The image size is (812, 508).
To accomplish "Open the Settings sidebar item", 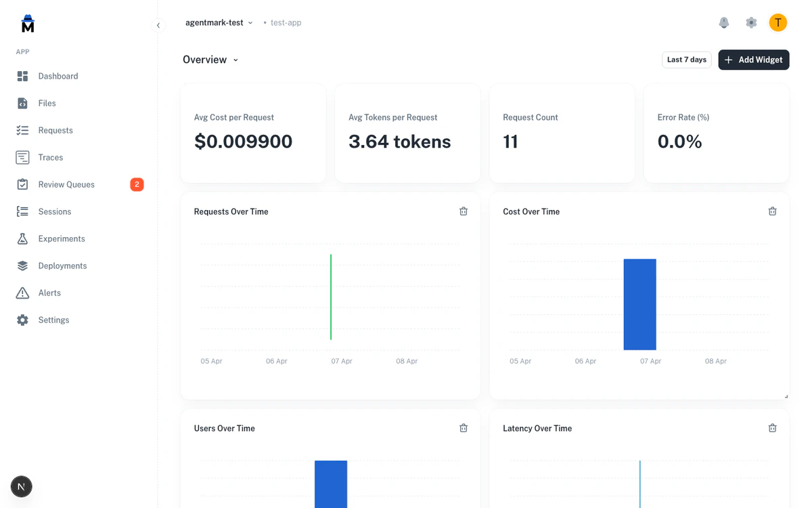I will pos(53,320).
